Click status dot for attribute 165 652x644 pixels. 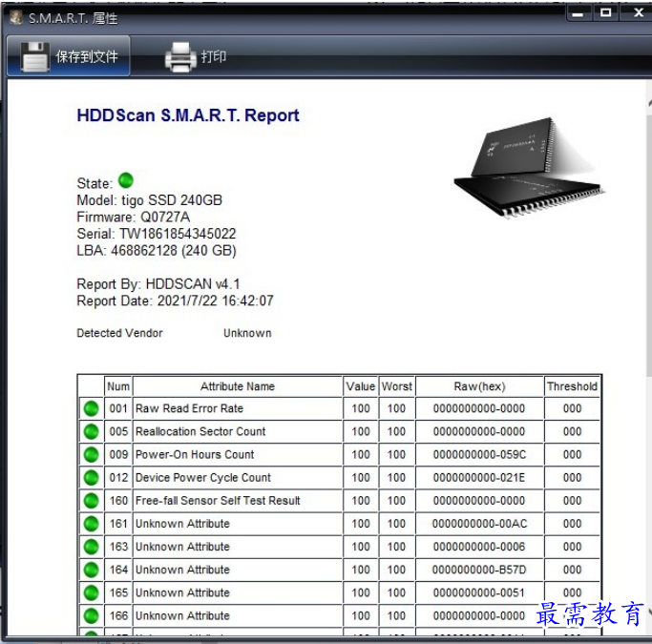(x=91, y=592)
